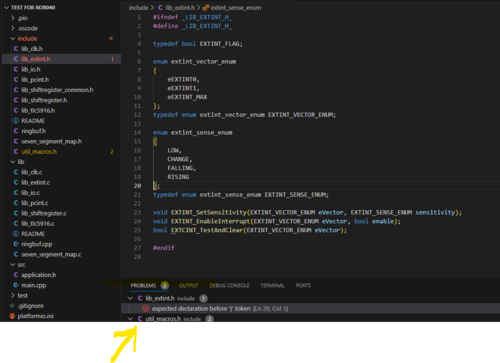Click 'FALLING,' on line 18

(x=182, y=168)
